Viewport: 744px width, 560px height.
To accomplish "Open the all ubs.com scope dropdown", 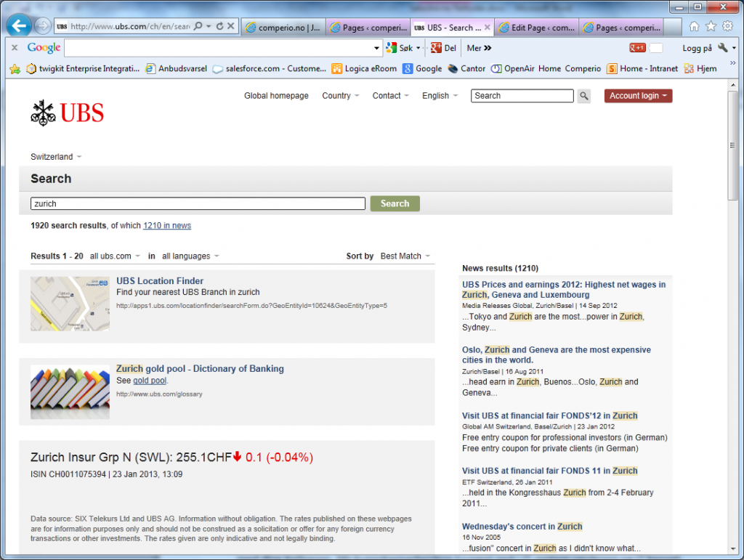I will coord(116,256).
